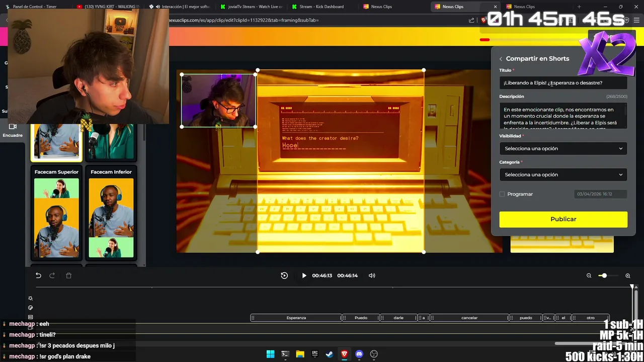Zoom in the timeline
Viewport: 644px width, 362px height.
(628, 276)
